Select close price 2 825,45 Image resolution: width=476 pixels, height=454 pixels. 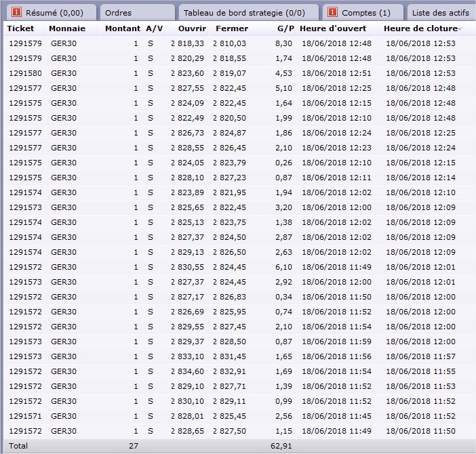coord(229,416)
